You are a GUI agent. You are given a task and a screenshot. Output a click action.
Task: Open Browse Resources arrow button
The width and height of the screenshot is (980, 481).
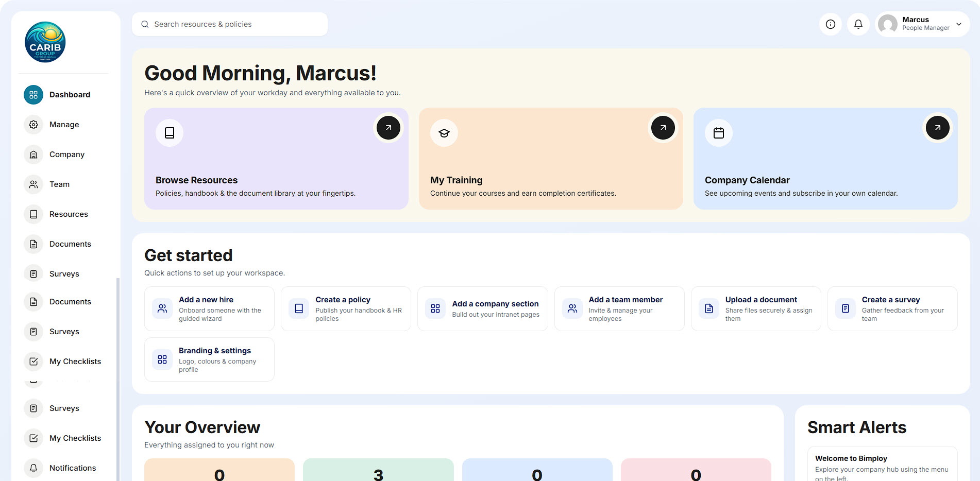pyautogui.click(x=388, y=128)
